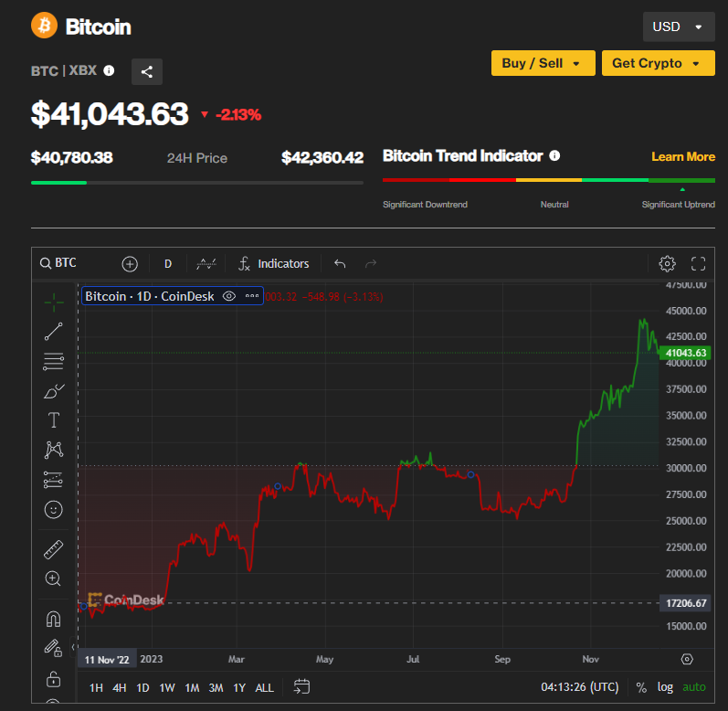728x711 pixels.
Task: Open the go to date calendar
Action: point(301,687)
